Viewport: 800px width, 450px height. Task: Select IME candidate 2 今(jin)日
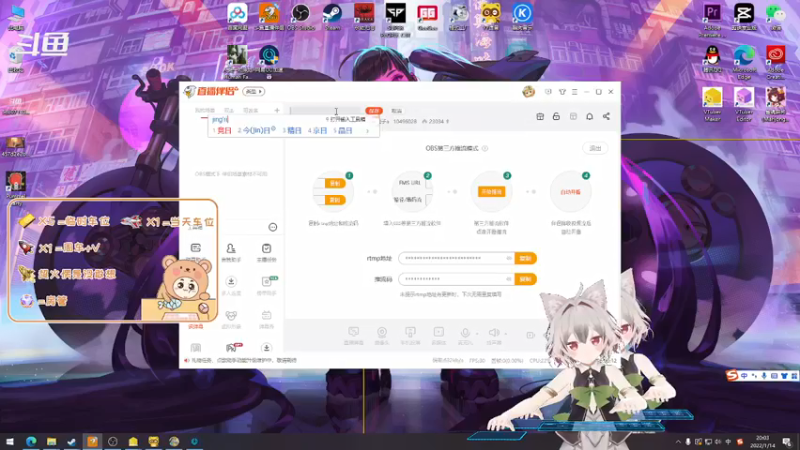tap(257, 131)
